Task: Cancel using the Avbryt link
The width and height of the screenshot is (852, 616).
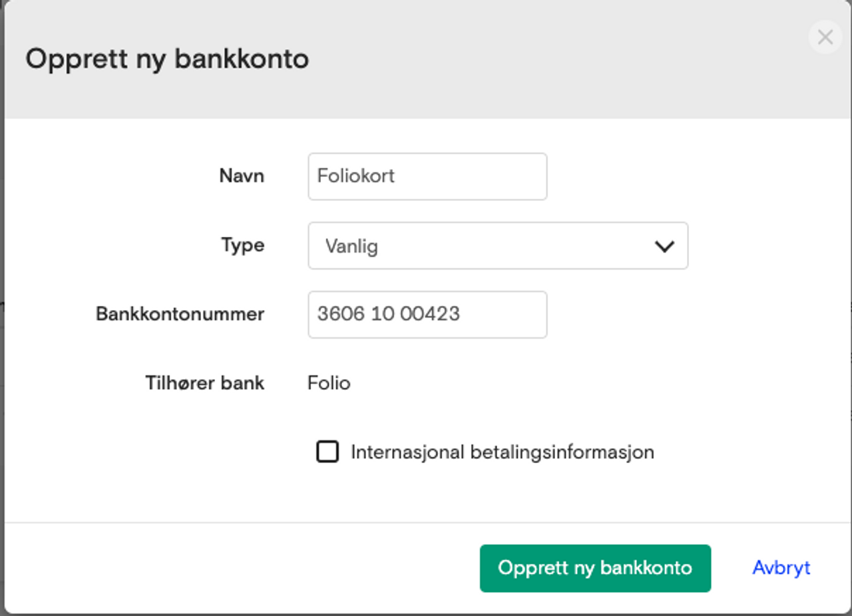Action: pyautogui.click(x=781, y=567)
